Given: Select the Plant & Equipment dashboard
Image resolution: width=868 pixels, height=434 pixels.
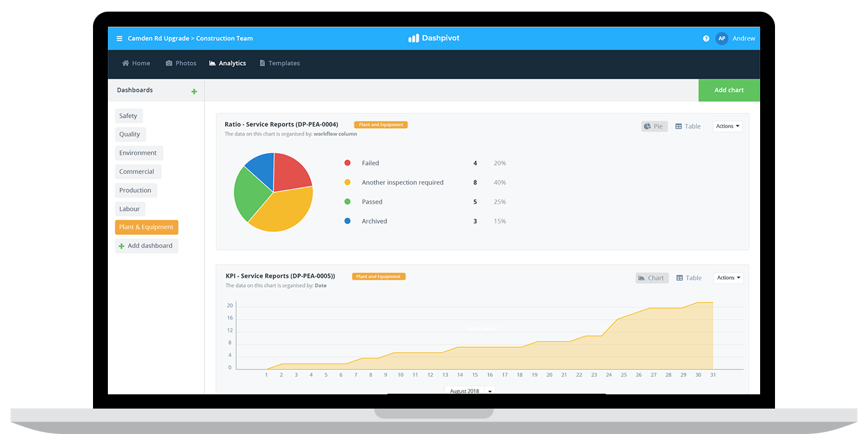Looking at the screenshot, I should [146, 227].
